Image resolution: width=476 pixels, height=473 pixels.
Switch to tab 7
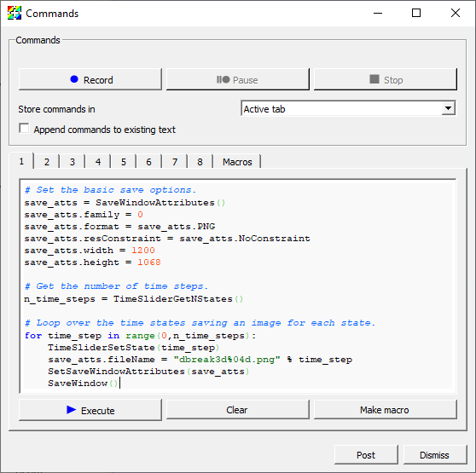click(x=175, y=162)
